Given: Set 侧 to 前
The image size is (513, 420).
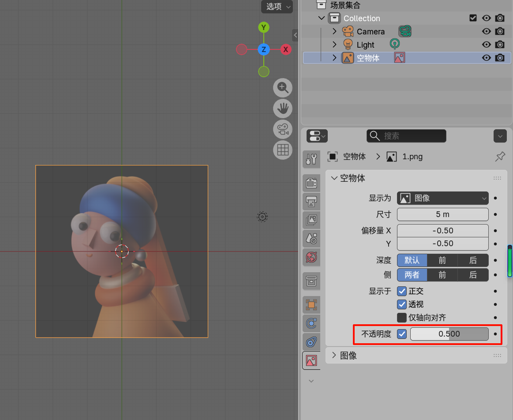Looking at the screenshot, I should 442,275.
